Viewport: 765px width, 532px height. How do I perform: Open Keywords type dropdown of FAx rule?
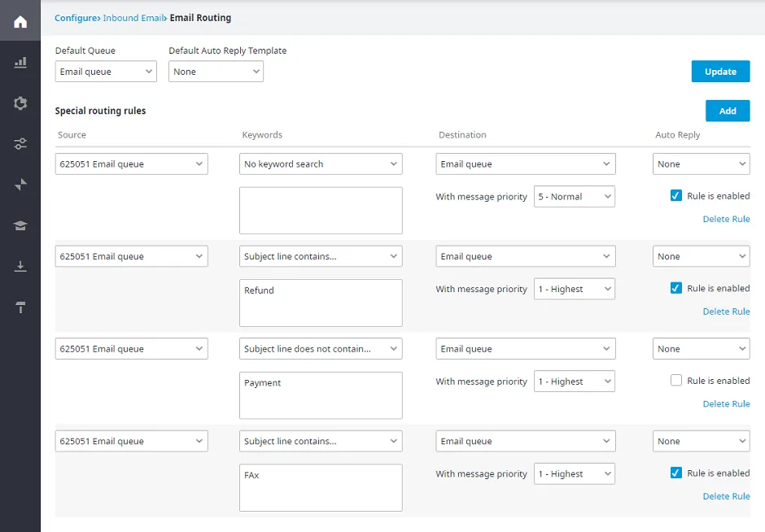(321, 442)
